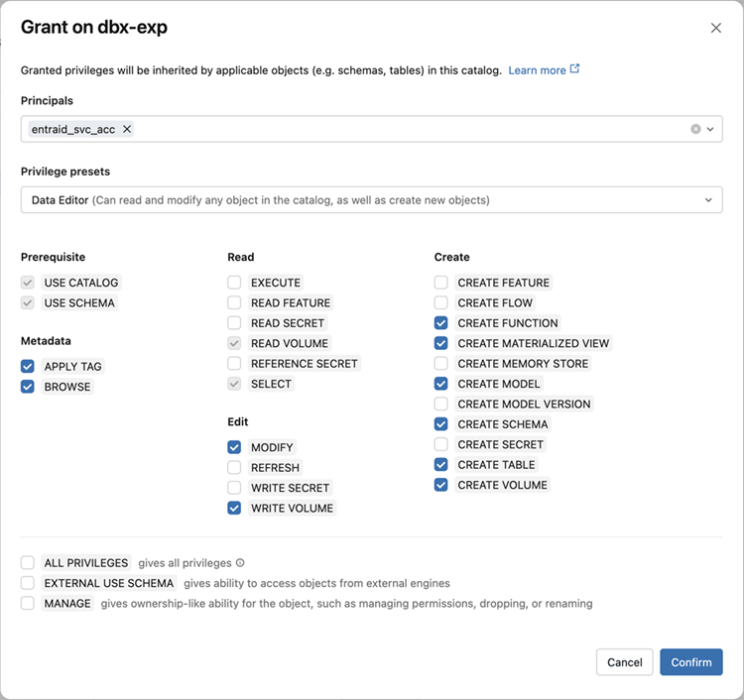Enable the REFRESH checkbox

click(234, 468)
